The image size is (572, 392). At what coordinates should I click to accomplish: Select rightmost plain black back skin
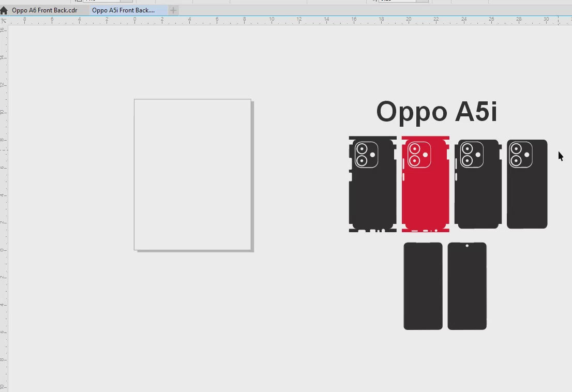(x=527, y=197)
